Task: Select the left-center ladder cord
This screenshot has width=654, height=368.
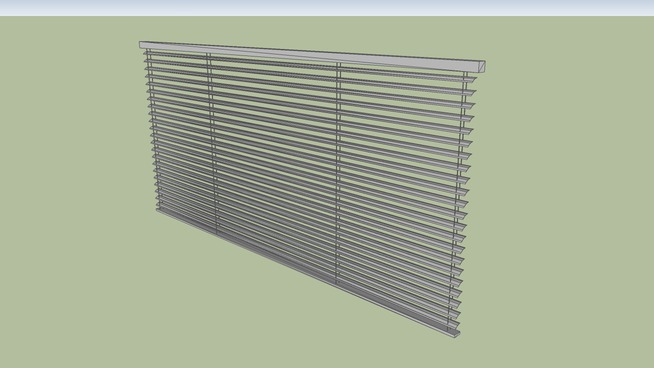Action: [212, 143]
